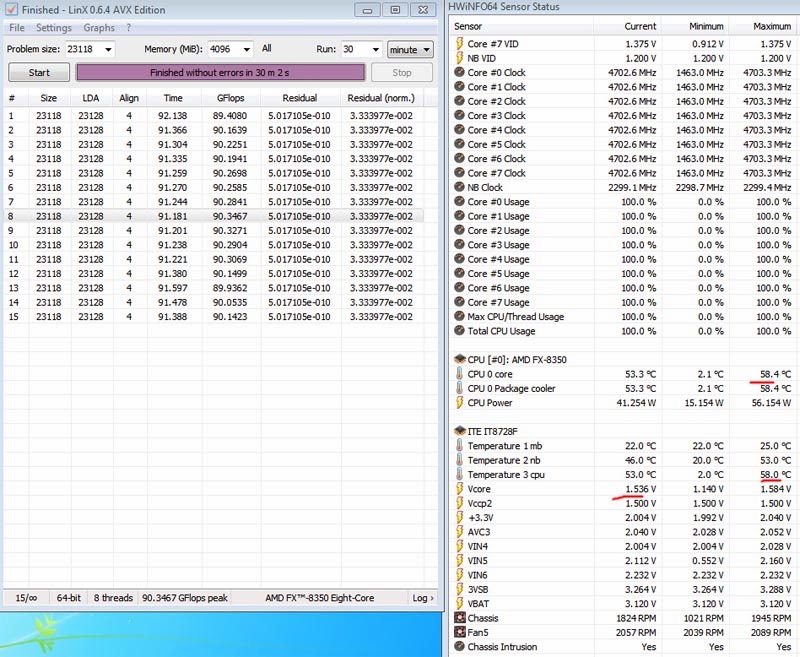Click the Residual (norm.) column header
The width and height of the screenshot is (800, 657).
click(x=381, y=98)
